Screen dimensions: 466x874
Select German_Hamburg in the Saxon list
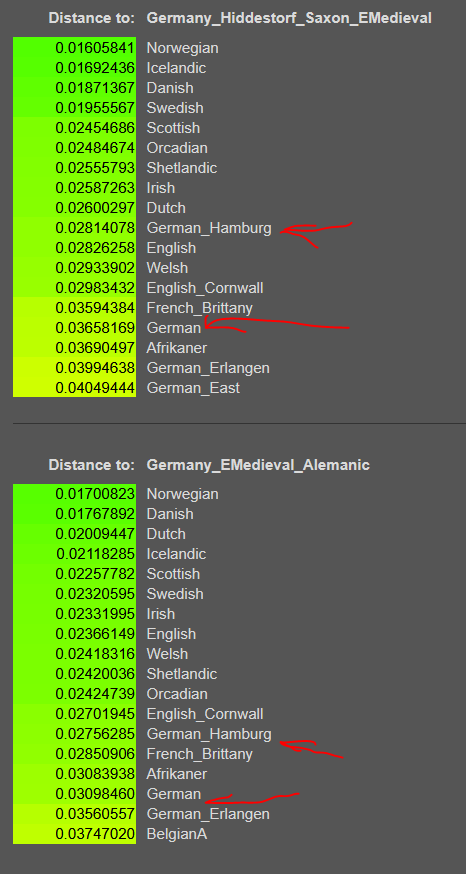209,228
